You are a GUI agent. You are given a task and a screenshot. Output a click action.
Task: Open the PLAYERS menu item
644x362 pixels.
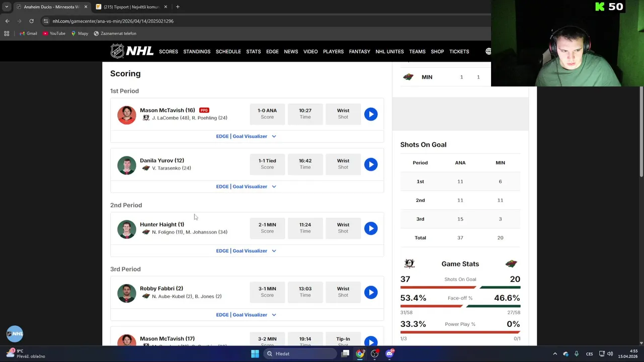(x=333, y=51)
